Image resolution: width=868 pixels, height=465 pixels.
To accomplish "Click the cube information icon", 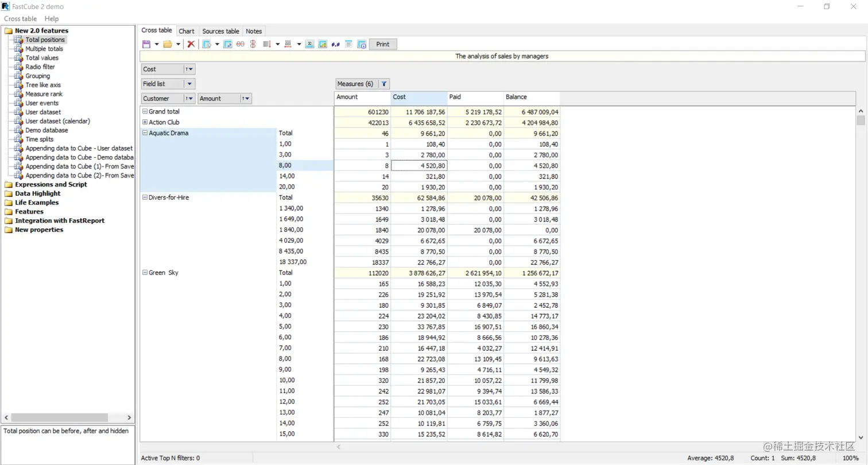I will 362,44.
